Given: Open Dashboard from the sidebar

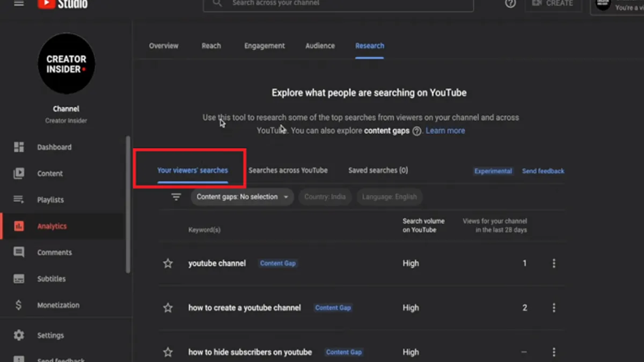Looking at the screenshot, I should pos(54,147).
